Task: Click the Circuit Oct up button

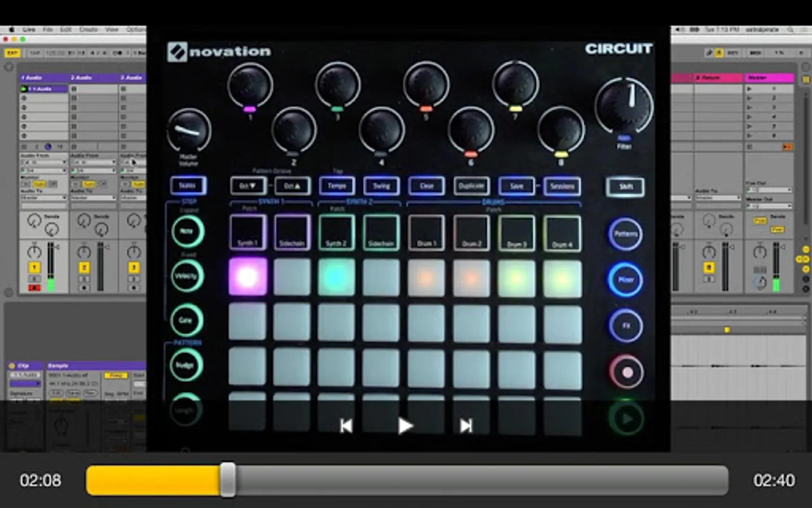Action: click(293, 186)
